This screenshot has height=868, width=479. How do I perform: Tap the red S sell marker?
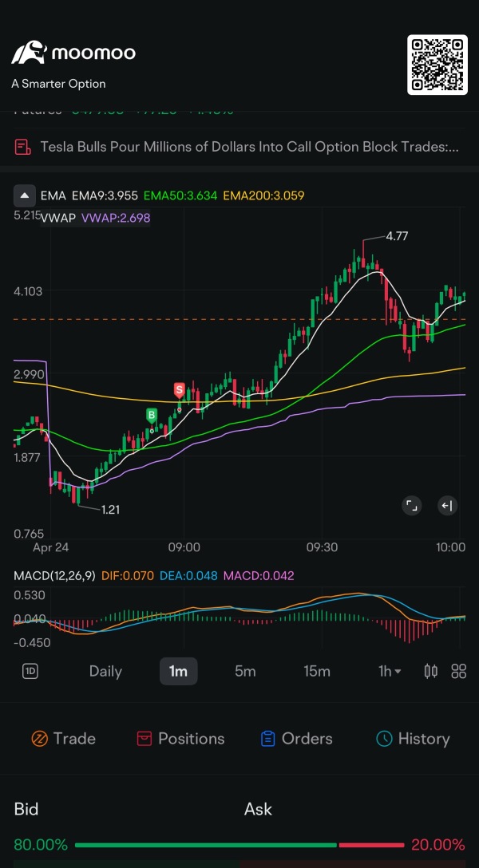[x=179, y=389]
